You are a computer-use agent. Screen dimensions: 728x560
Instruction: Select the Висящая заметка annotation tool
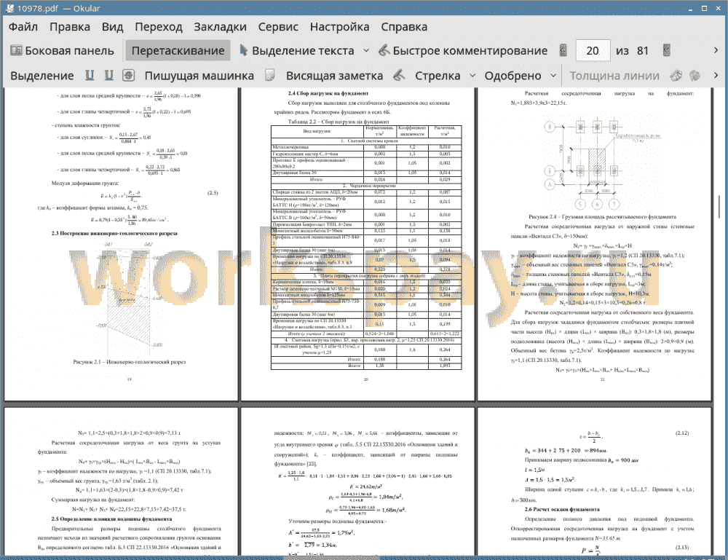click(334, 76)
